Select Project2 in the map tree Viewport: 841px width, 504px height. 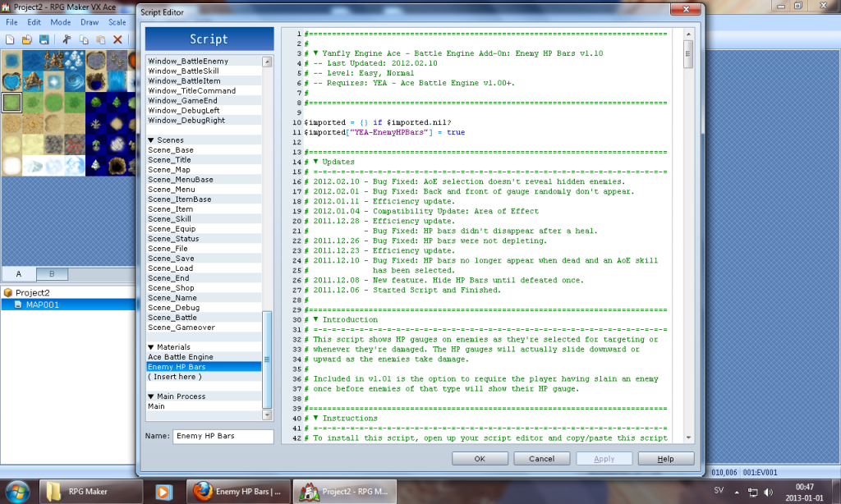coord(32,293)
